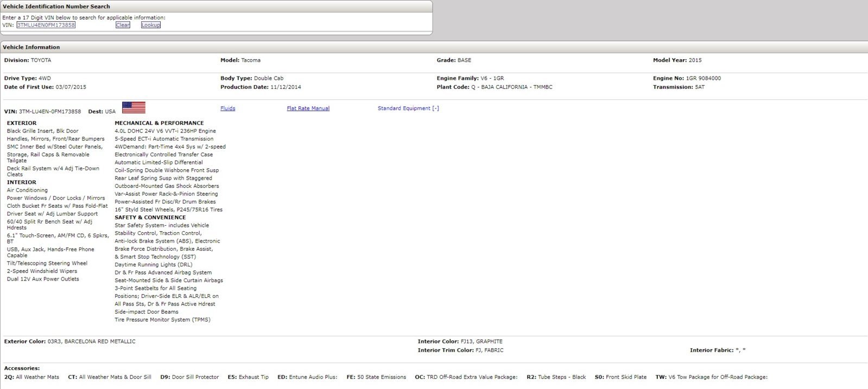Click the R2: Tube Steps - Black accessory

pos(556,377)
